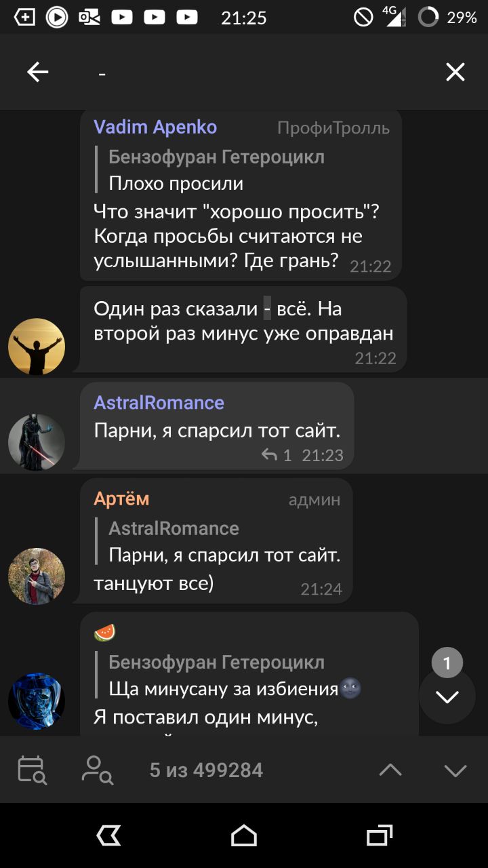Screen dimensions: 488x868
Task: Clear the search with the X icon
Action: tap(455, 72)
